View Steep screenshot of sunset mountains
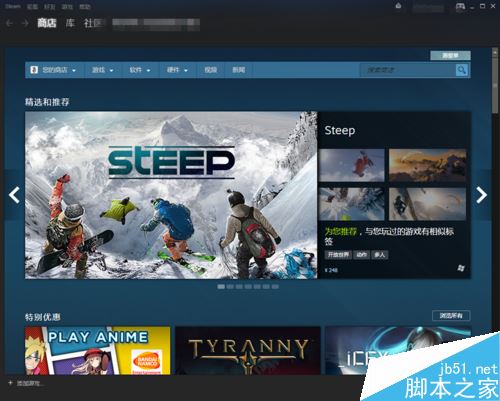Image resolution: width=500 pixels, height=401 pixels. click(x=428, y=165)
